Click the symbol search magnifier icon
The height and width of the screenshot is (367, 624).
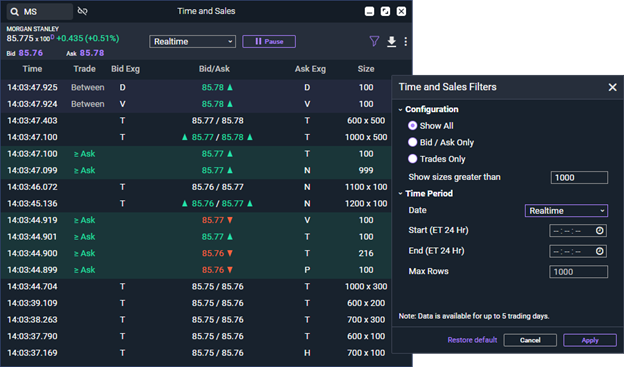pos(14,12)
